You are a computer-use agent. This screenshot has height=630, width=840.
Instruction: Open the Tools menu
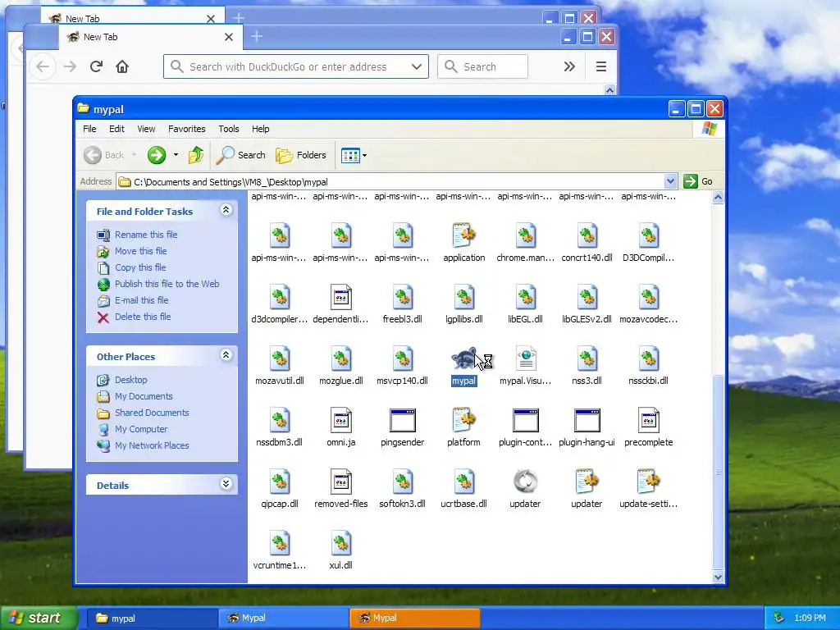(x=229, y=129)
